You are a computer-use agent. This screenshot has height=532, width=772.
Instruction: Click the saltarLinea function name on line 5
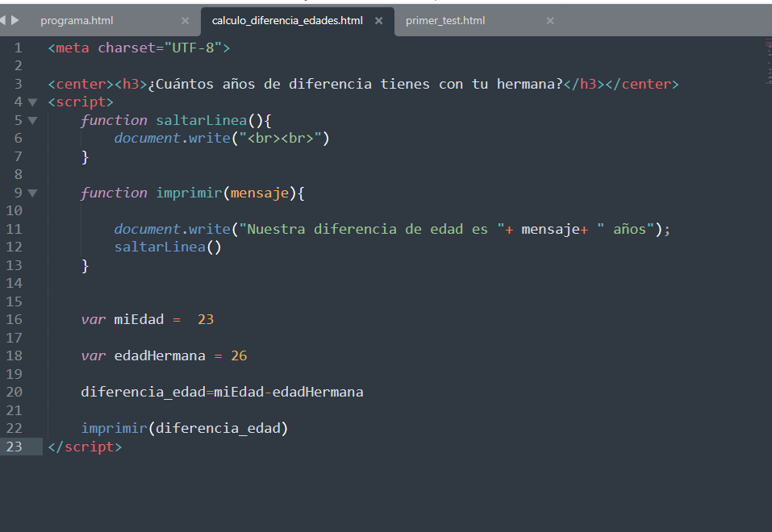pos(202,120)
